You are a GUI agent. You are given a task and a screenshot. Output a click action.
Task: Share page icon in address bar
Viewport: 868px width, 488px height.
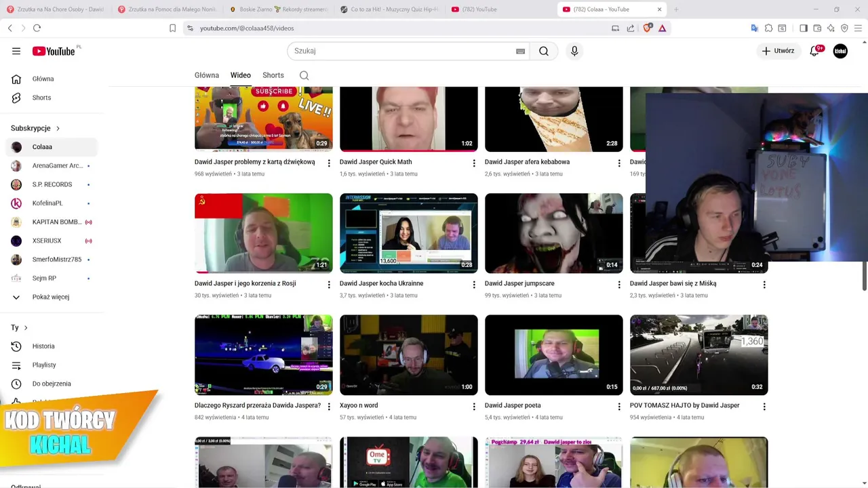631,28
